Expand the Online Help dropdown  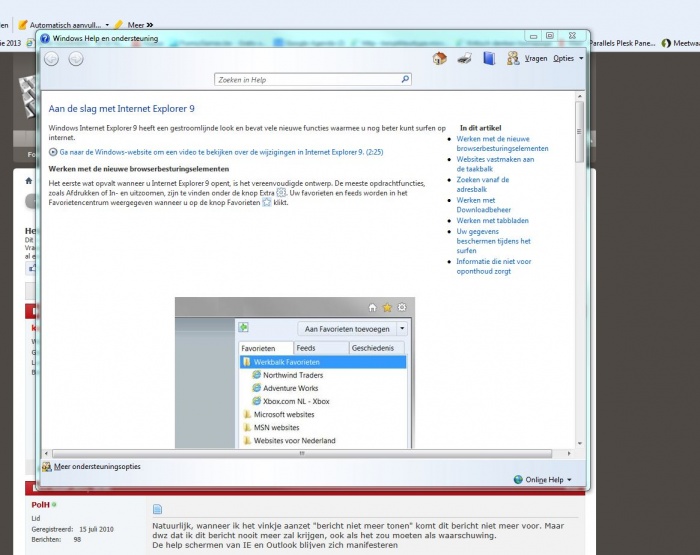(569, 480)
